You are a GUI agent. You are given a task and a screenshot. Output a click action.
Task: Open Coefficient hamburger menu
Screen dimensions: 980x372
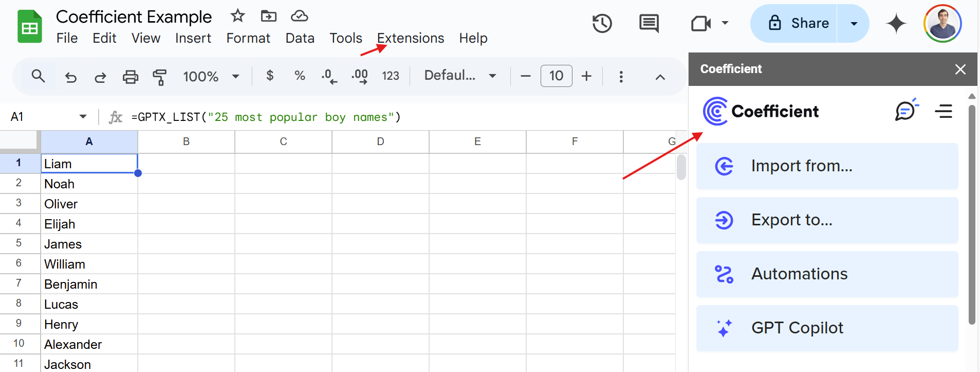(944, 111)
